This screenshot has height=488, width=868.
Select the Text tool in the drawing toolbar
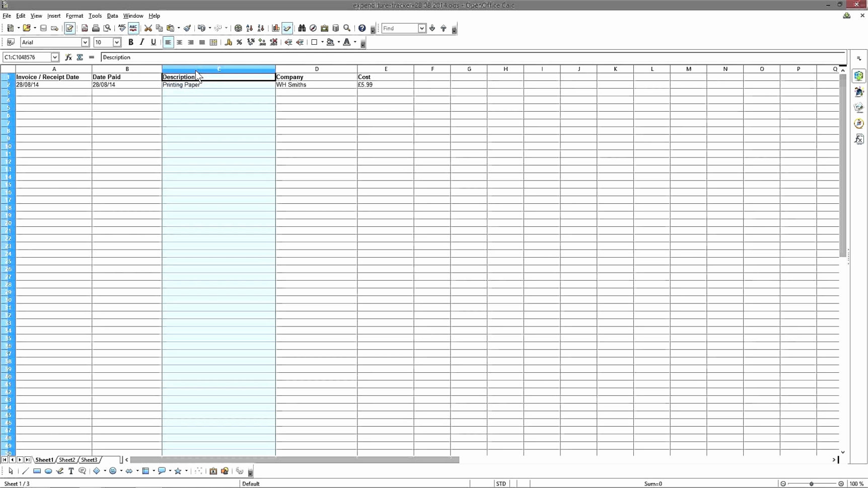[x=71, y=471]
